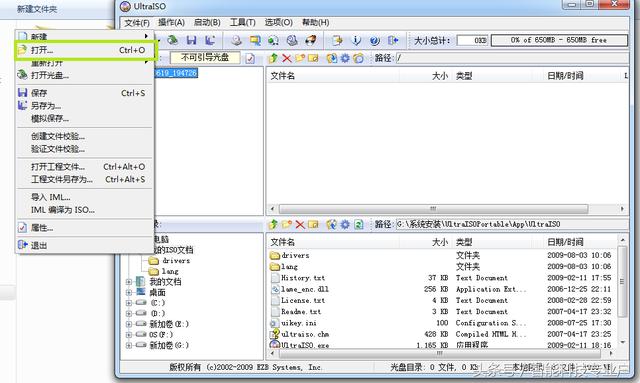
Task: Expand the (D:) drive node
Action: point(129,314)
